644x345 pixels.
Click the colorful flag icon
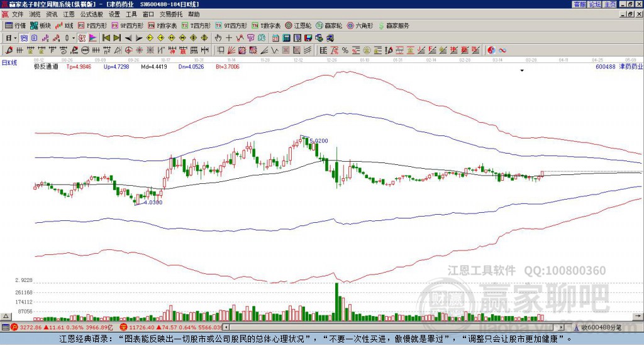[93, 38]
